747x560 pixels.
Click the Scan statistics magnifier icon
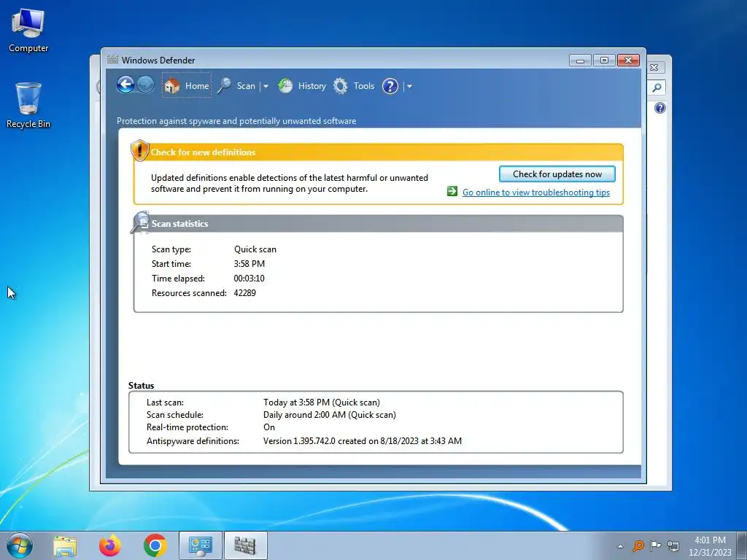pos(140,222)
